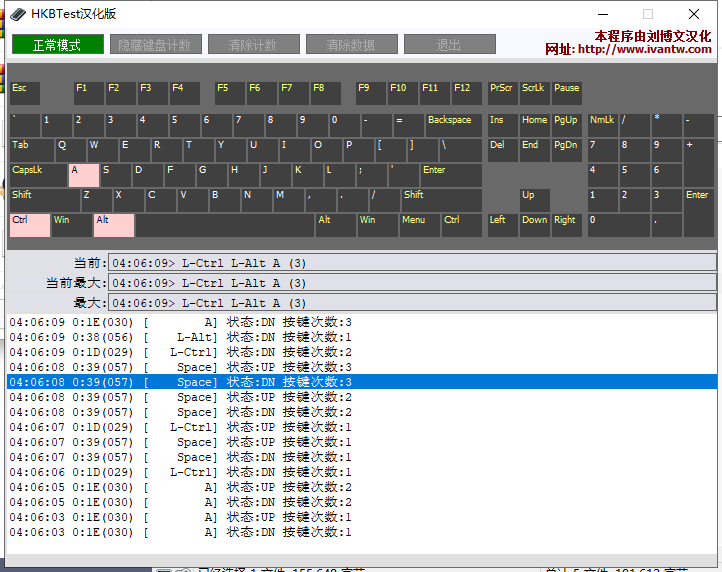Open the www.ivantw.com website link
This screenshot has width=722, height=572.
644,49
